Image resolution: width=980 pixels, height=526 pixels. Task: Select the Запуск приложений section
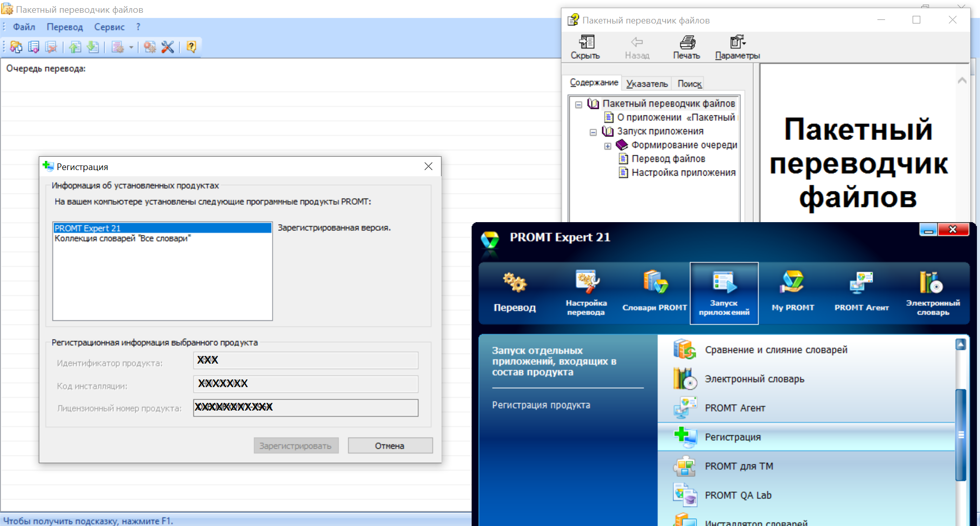pos(724,293)
